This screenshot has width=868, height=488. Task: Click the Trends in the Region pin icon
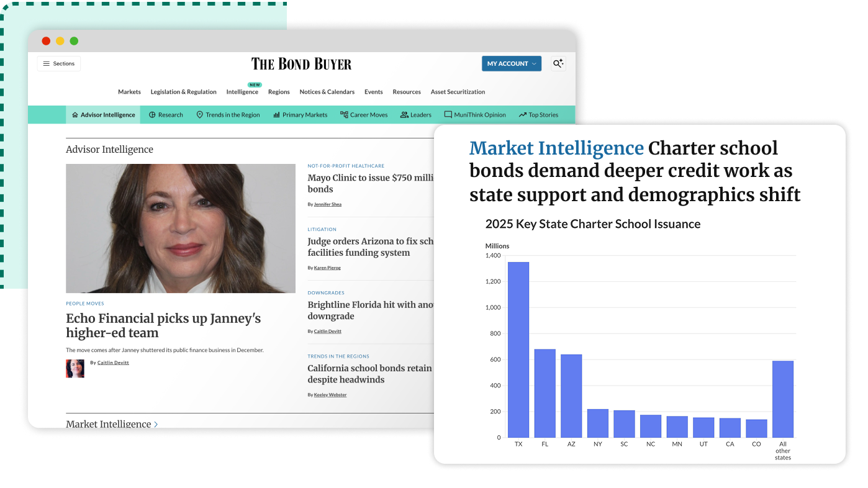(x=200, y=115)
